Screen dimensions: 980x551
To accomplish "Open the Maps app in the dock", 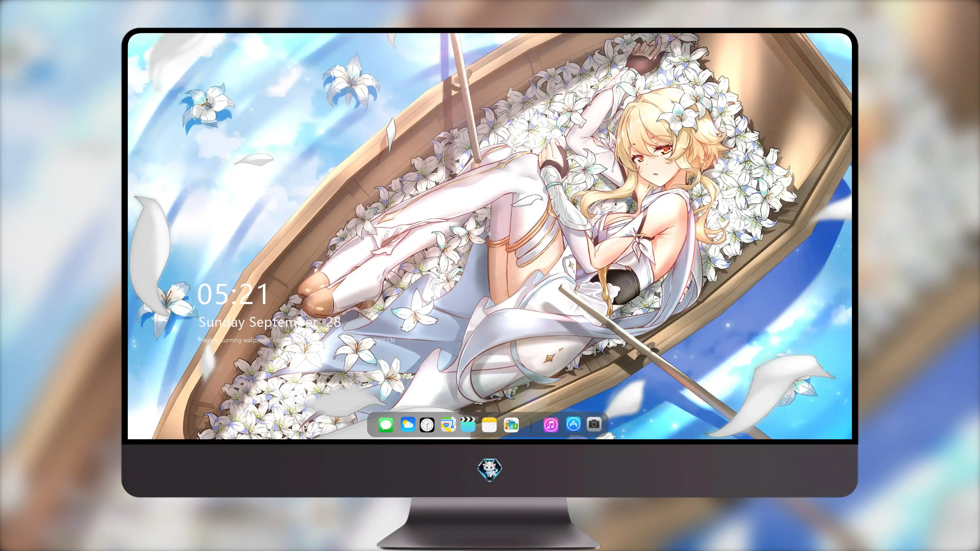I will [x=448, y=424].
